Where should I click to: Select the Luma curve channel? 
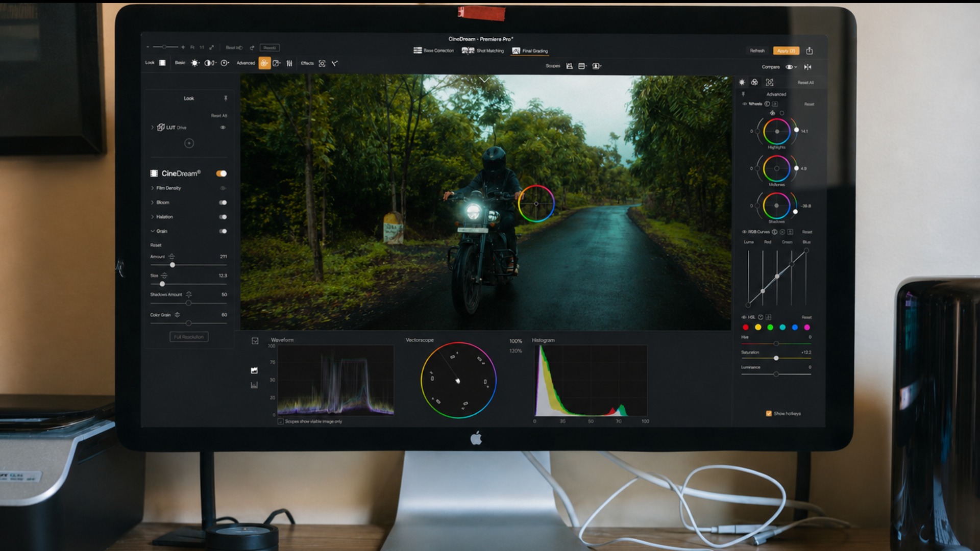pyautogui.click(x=748, y=242)
